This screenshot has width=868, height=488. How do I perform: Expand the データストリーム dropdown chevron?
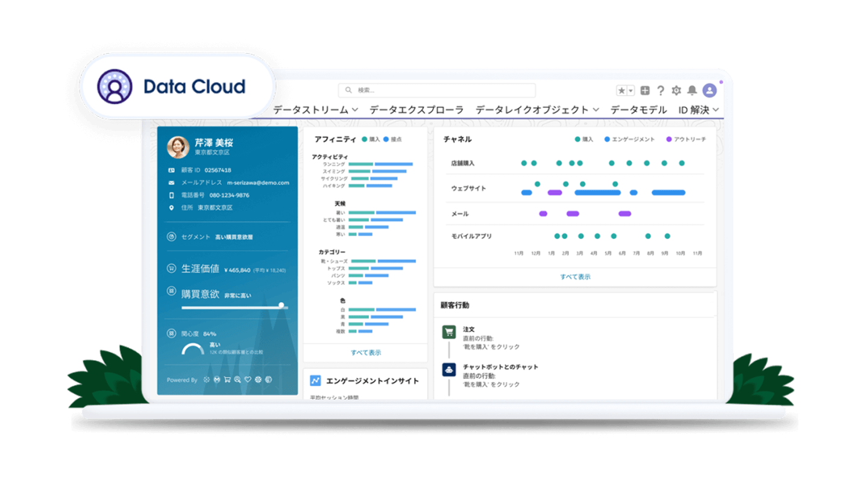tap(355, 110)
